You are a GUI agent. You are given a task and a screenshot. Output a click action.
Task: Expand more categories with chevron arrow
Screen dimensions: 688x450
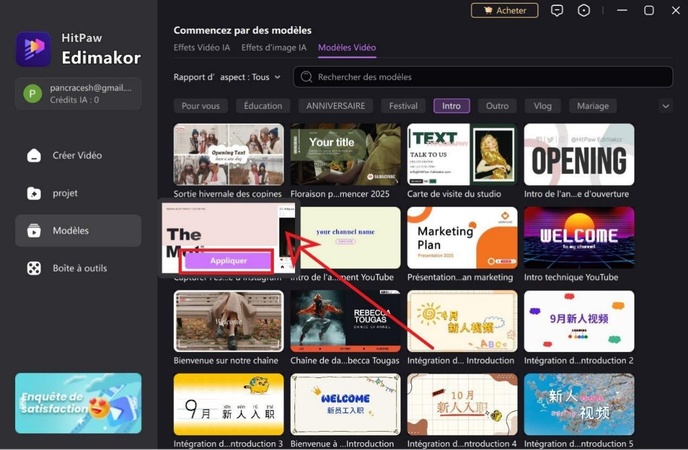666,106
